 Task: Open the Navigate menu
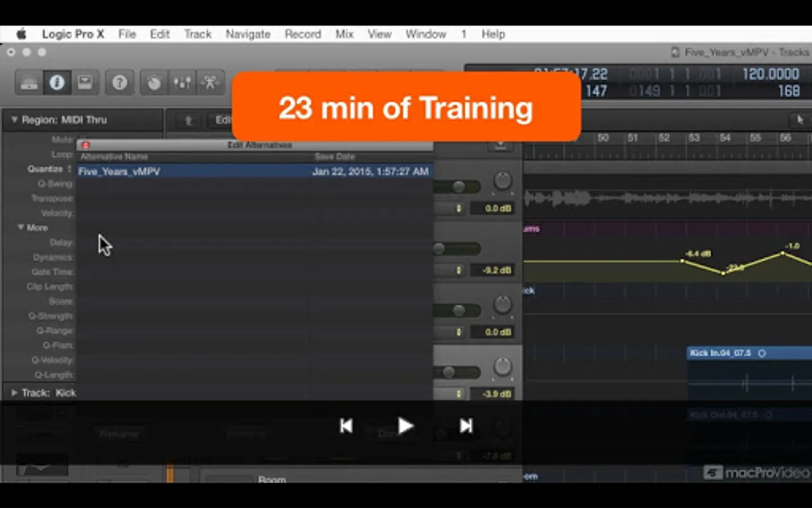[248, 34]
